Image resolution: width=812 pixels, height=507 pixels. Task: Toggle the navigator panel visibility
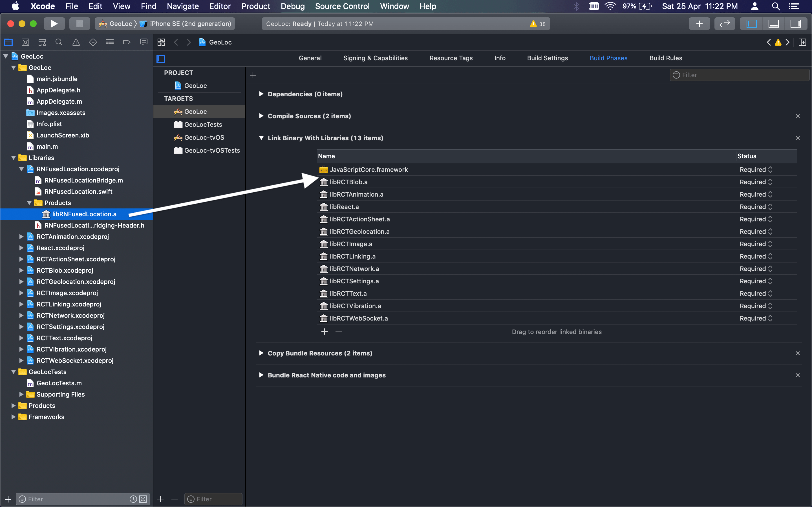tap(751, 23)
